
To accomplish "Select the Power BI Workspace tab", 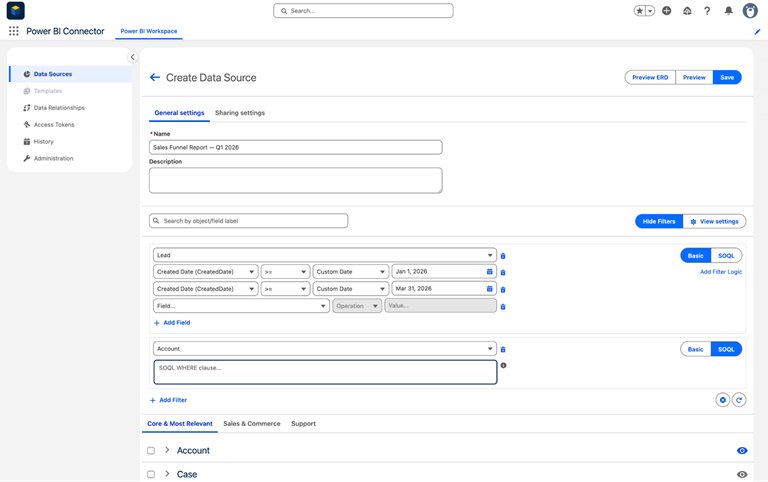I will point(149,31).
